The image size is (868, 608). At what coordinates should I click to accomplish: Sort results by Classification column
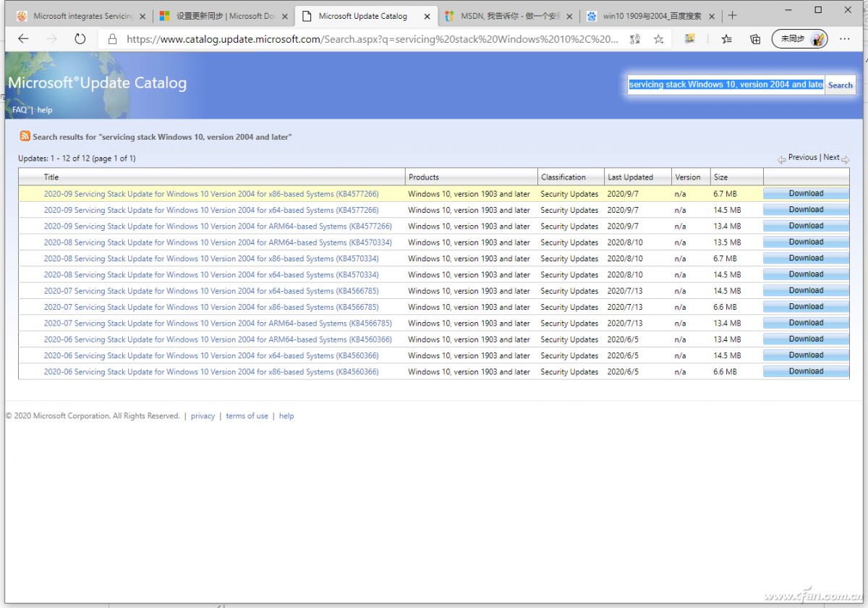(x=563, y=177)
